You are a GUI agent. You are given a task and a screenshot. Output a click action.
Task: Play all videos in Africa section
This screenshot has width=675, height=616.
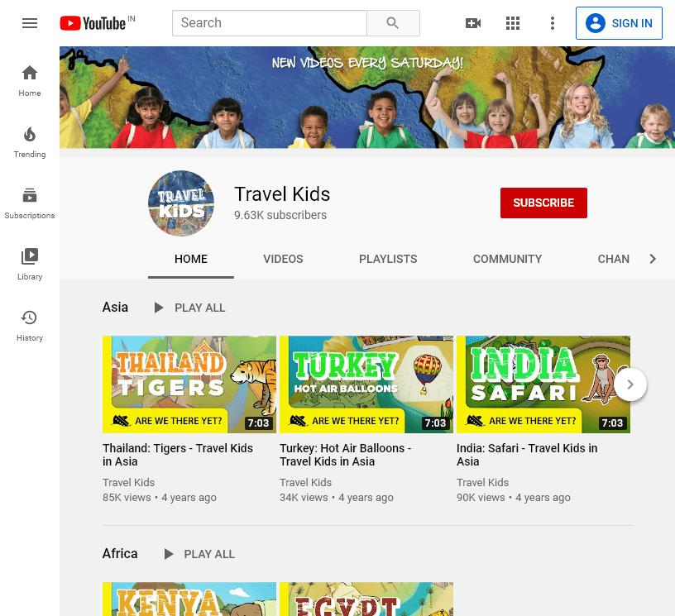click(x=199, y=554)
